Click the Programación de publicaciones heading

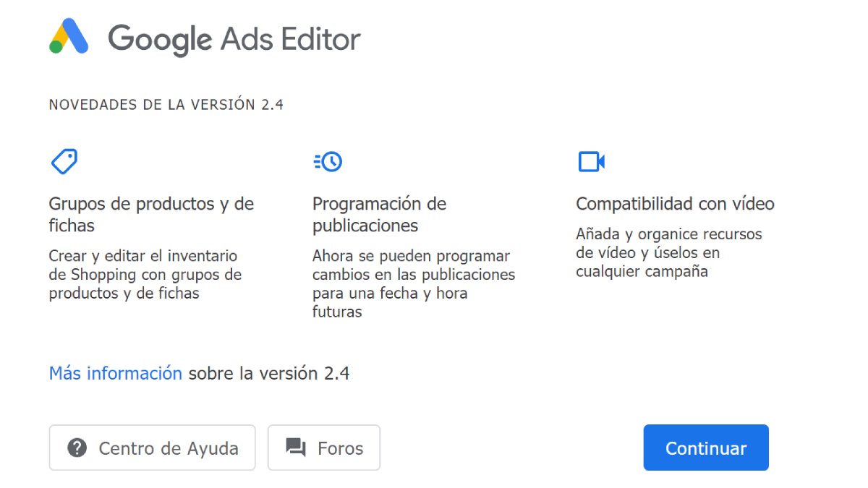point(379,213)
